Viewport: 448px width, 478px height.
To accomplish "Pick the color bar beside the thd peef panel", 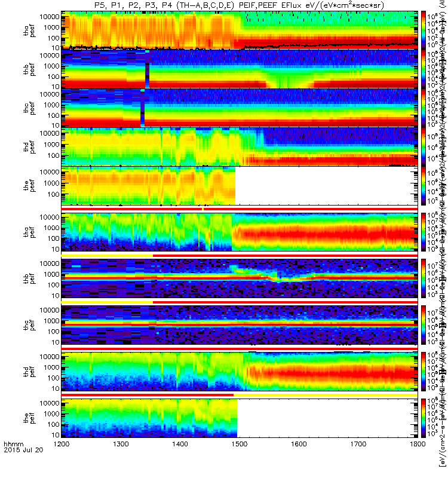I will point(424,146).
